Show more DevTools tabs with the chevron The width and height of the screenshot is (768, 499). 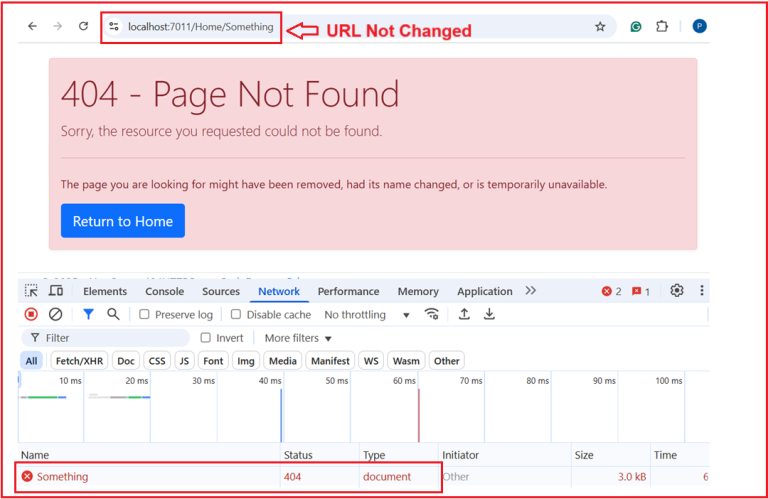tap(530, 291)
